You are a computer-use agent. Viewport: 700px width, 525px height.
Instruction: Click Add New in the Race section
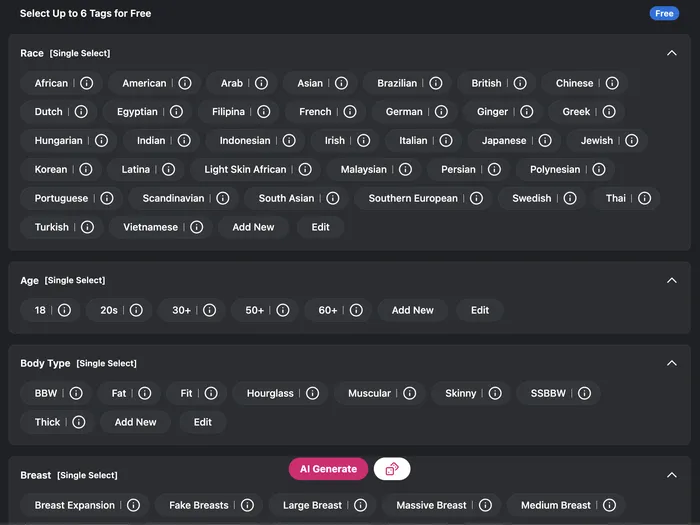[253, 227]
